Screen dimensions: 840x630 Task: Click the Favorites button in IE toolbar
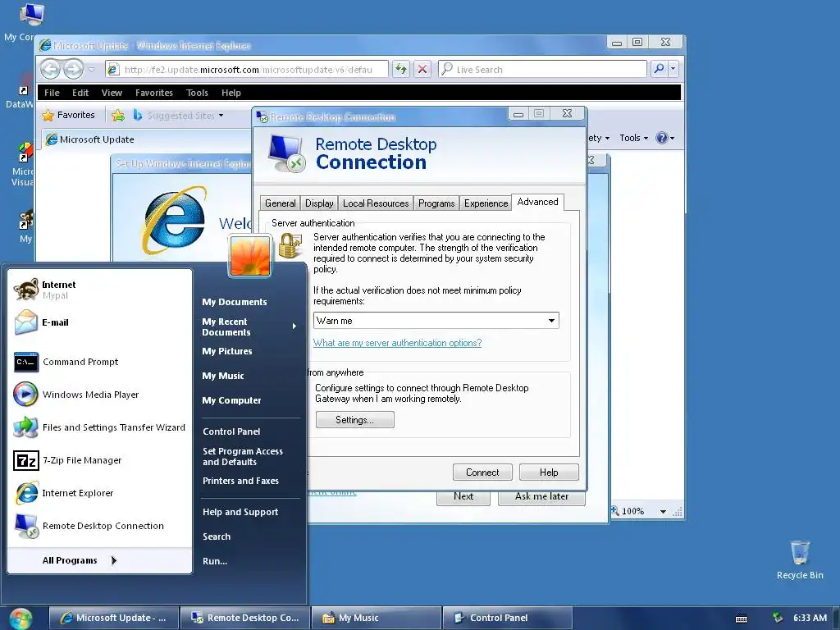[69, 115]
